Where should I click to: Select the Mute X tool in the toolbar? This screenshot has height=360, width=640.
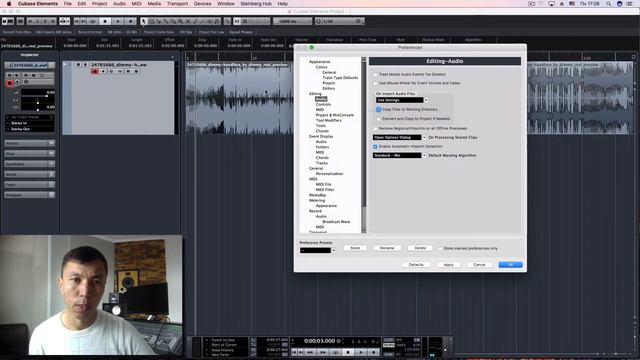coord(188,21)
